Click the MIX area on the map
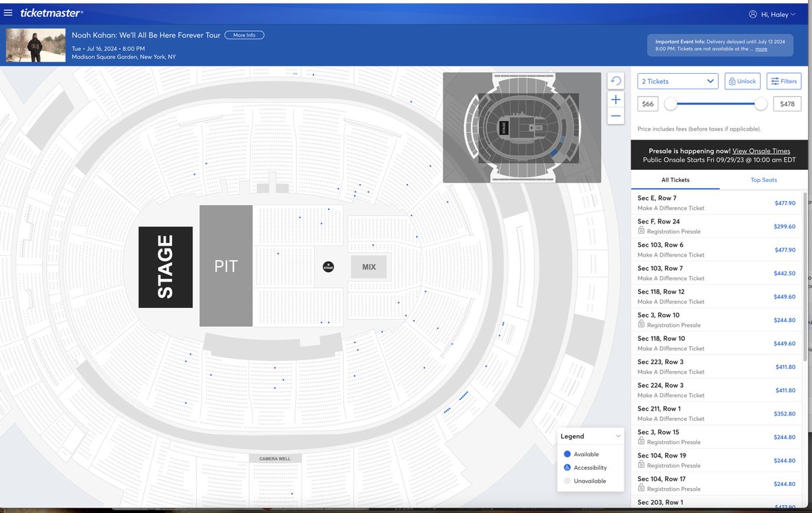The width and height of the screenshot is (812, 513). click(369, 267)
